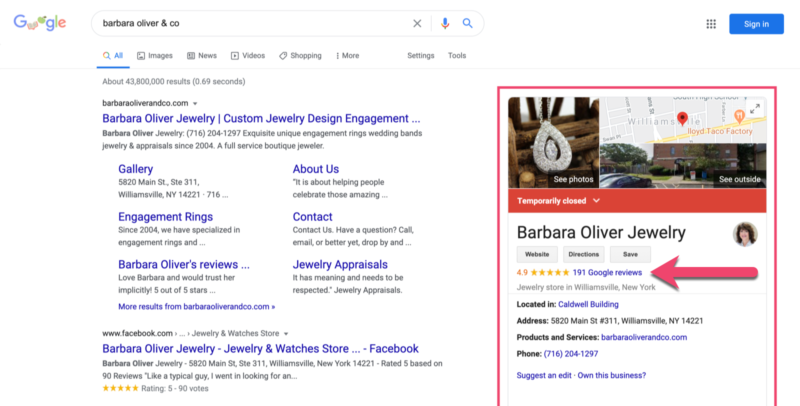Screen dimensions: 800x406
Task: Clear the search box with the X icon
Action: click(417, 23)
